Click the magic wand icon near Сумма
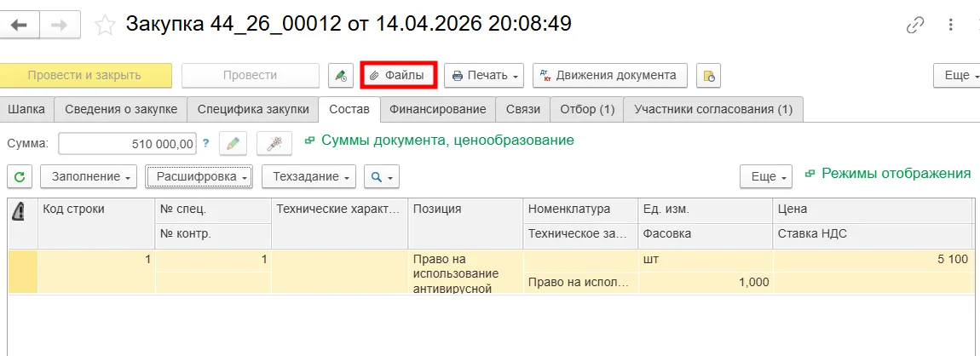The height and width of the screenshot is (356, 980). (x=274, y=144)
